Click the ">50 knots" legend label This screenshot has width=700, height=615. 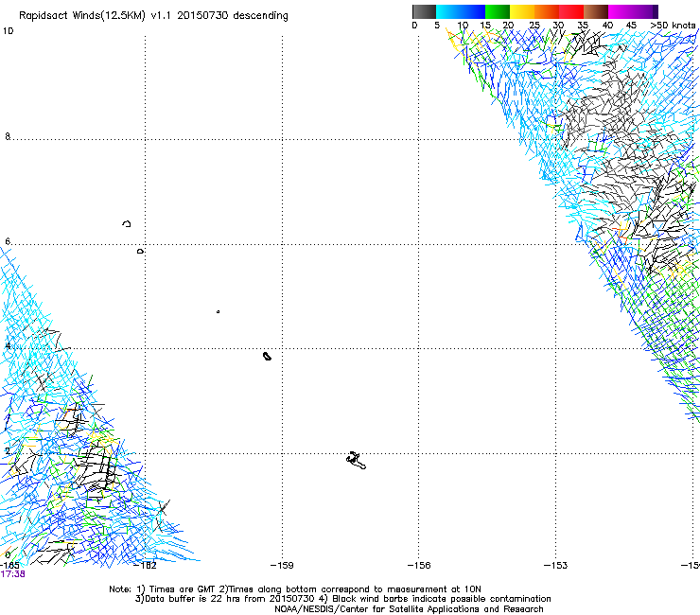point(673,26)
